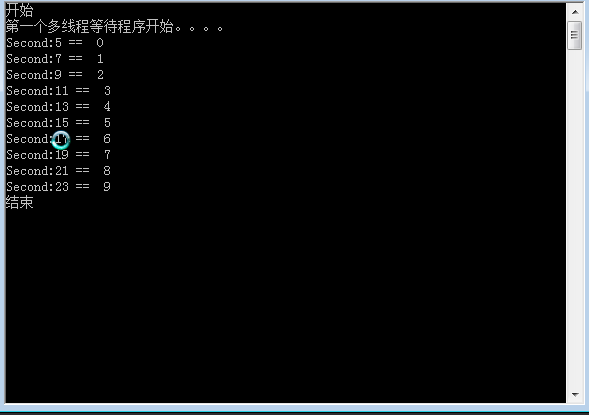Click the line 'Second:11 == 3'
Image resolution: width=589 pixels, height=415 pixels.
(x=59, y=91)
